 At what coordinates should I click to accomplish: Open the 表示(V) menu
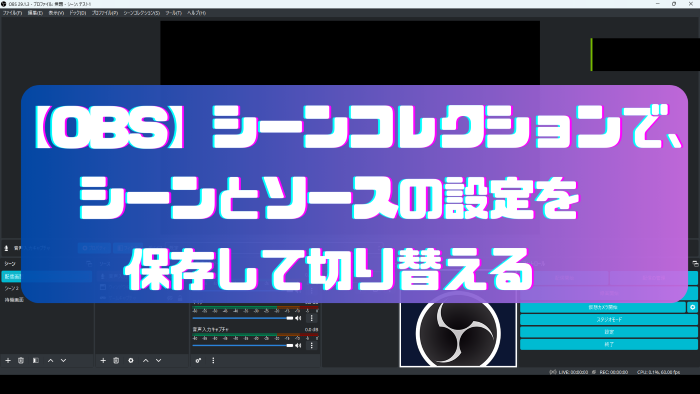click(x=56, y=13)
